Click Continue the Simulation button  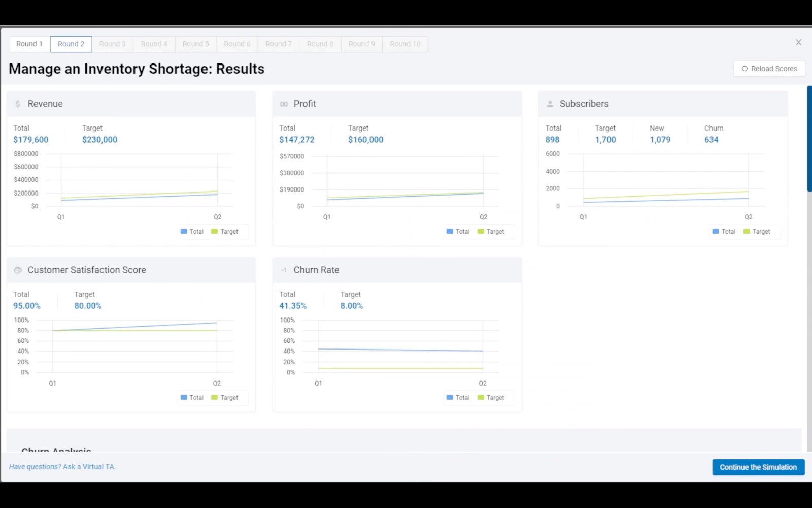758,467
